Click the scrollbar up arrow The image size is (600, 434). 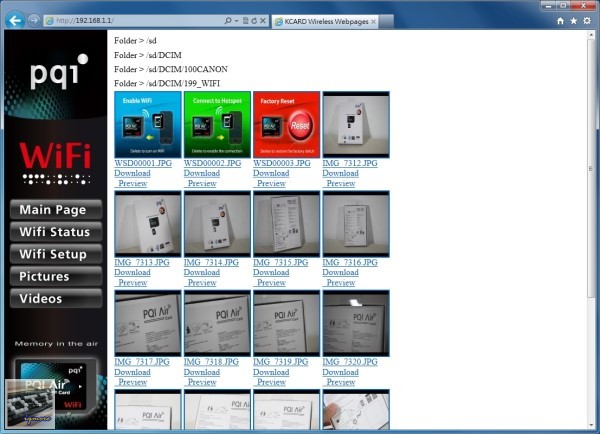591,35
